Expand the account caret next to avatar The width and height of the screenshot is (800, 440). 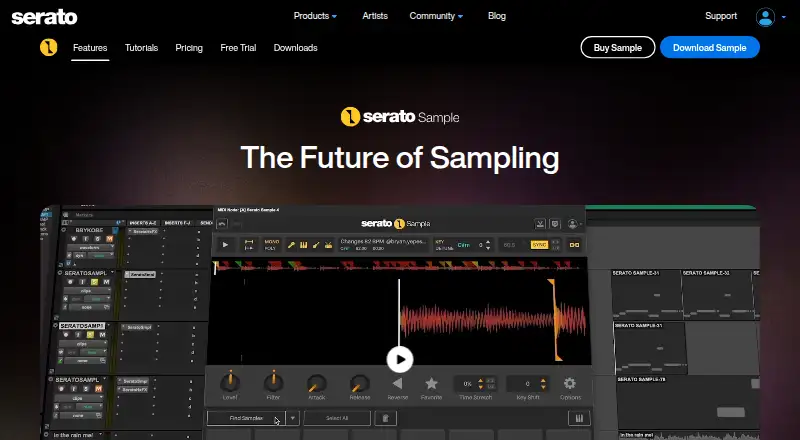click(x=784, y=17)
